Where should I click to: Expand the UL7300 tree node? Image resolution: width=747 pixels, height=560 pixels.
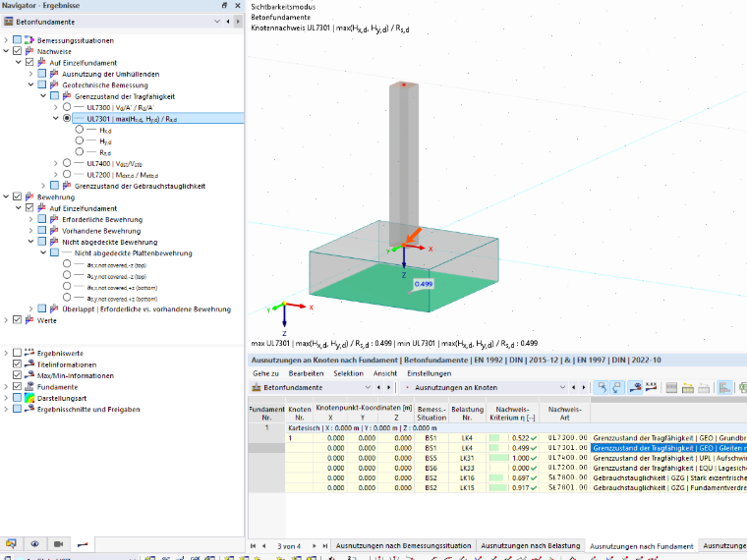pyautogui.click(x=56, y=107)
